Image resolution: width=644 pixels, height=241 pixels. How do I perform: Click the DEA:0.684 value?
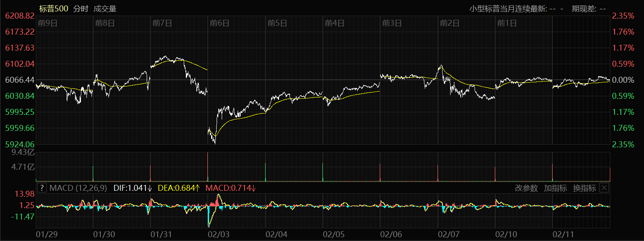[x=179, y=188]
